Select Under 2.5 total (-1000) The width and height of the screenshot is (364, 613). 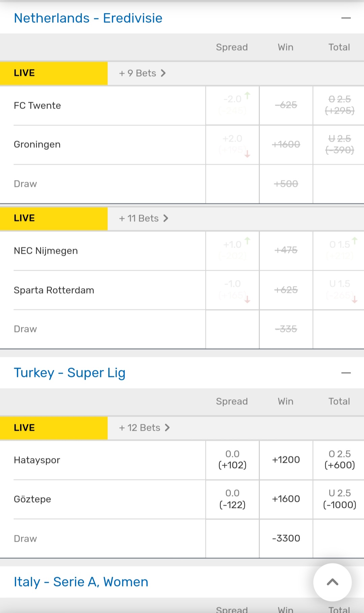coord(339,499)
